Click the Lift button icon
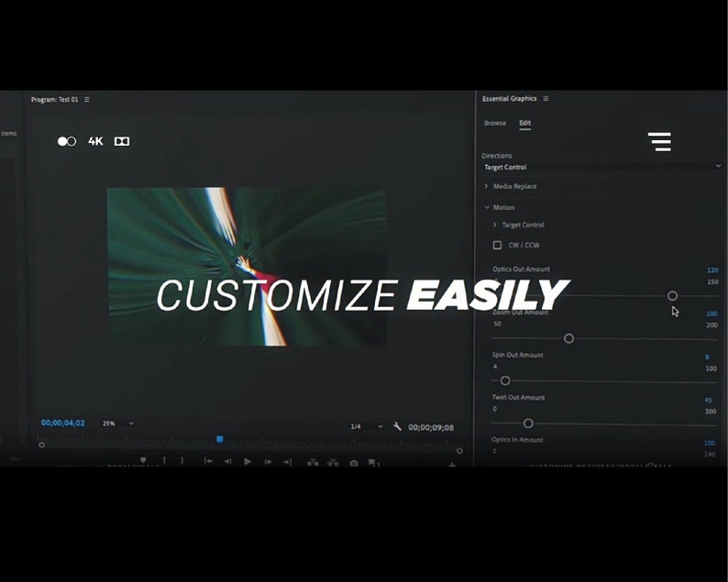Image resolution: width=728 pixels, height=582 pixels. click(313, 462)
